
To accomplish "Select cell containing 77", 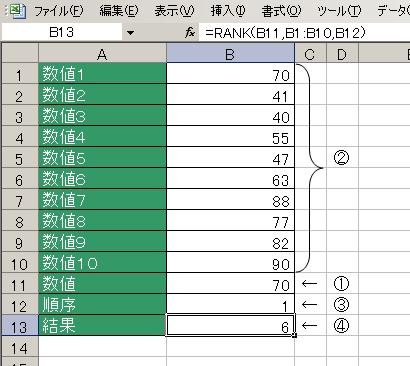I will point(230,221).
